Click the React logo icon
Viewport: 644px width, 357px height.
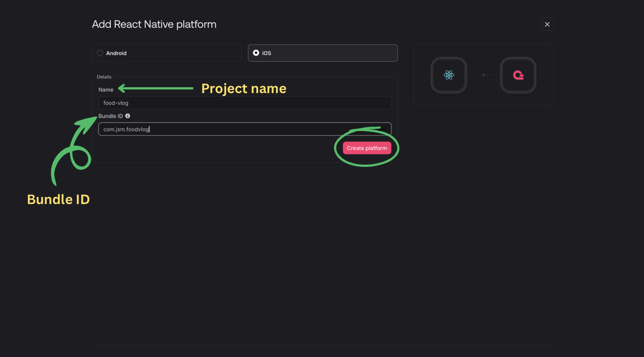tap(449, 75)
